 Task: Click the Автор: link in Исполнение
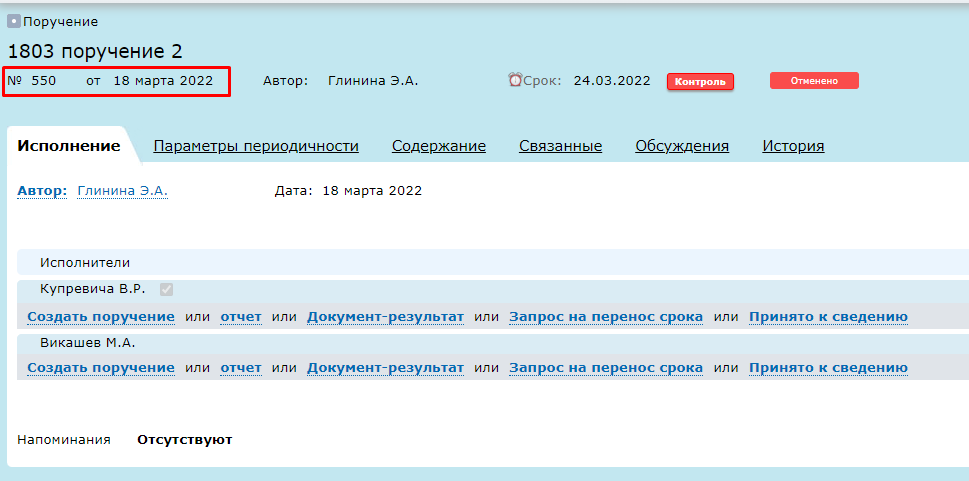[42, 191]
